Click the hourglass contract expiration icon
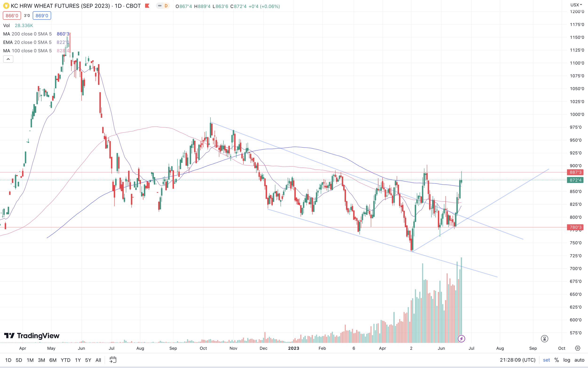 544,339
